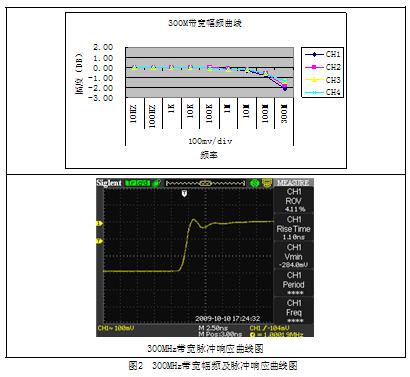
Task: Click the yellow print icon beside MEASURE
Action: click(267, 183)
